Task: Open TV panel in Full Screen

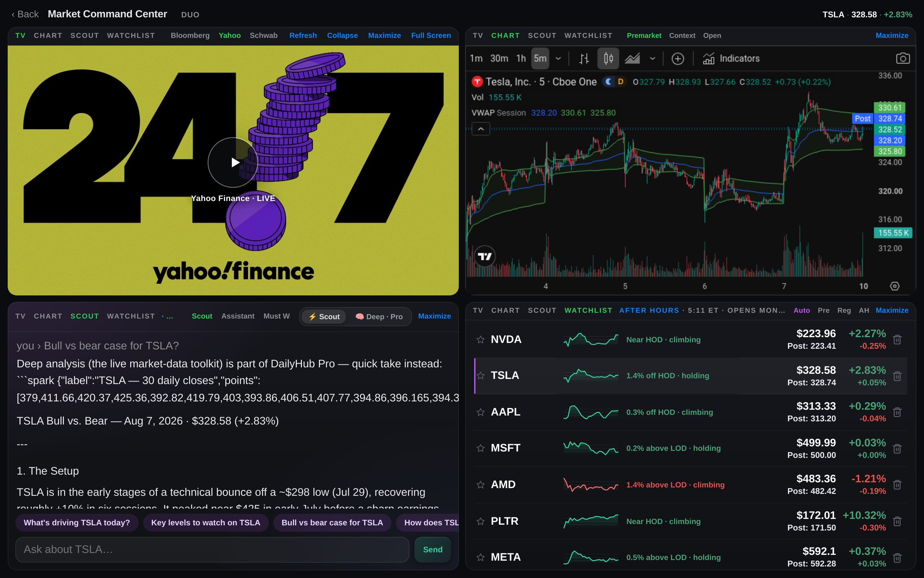Action: (431, 35)
